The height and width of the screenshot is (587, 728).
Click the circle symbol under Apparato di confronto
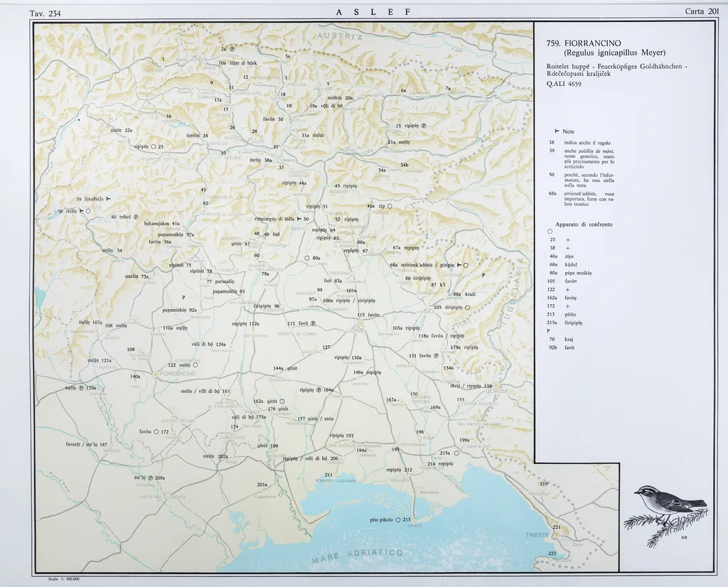tap(550, 232)
